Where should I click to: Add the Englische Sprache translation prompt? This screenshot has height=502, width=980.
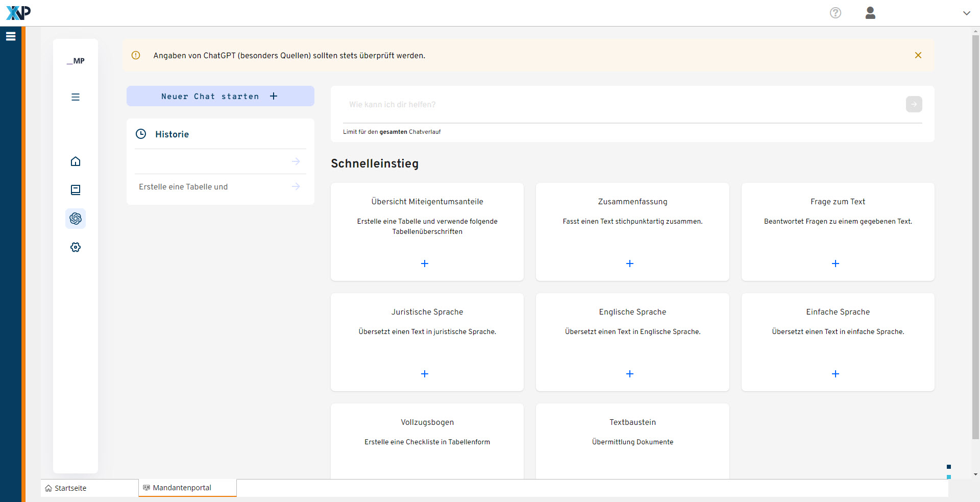coord(629,374)
